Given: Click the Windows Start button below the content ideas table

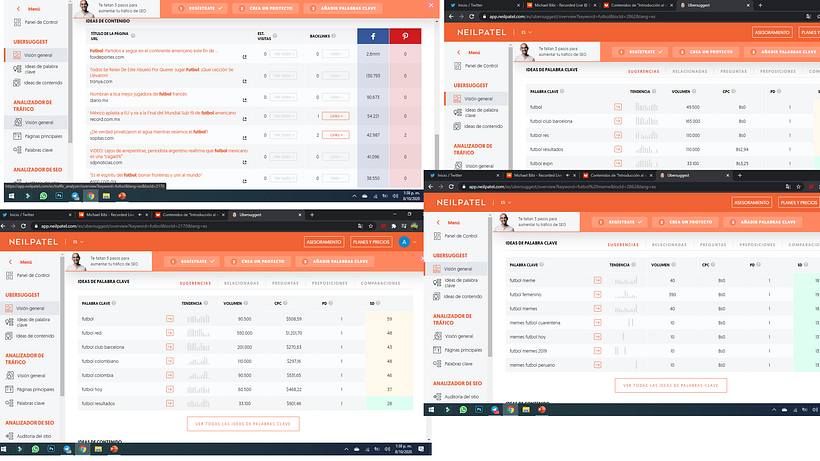Looking at the screenshot, I should 12,196.
